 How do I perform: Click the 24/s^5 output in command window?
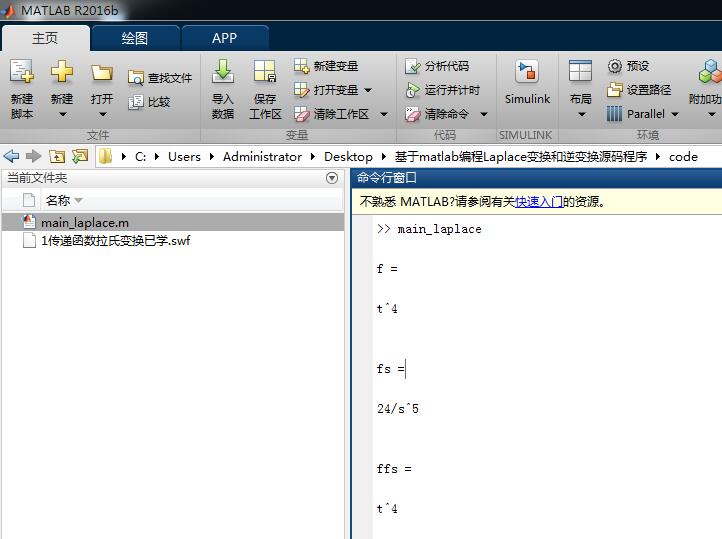click(x=398, y=409)
